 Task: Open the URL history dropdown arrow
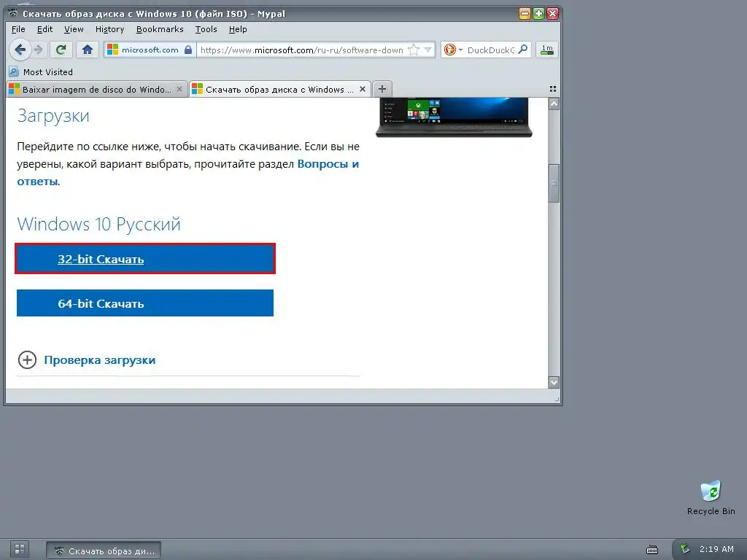pos(427,50)
